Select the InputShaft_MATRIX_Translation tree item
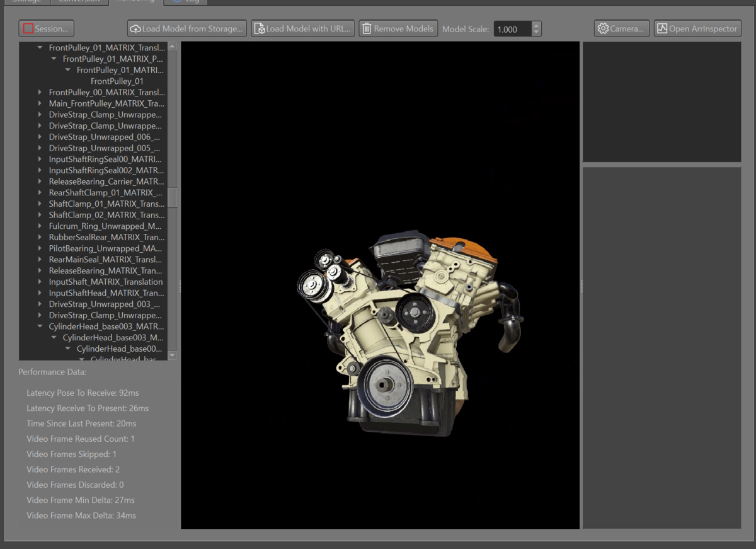 pyautogui.click(x=106, y=282)
